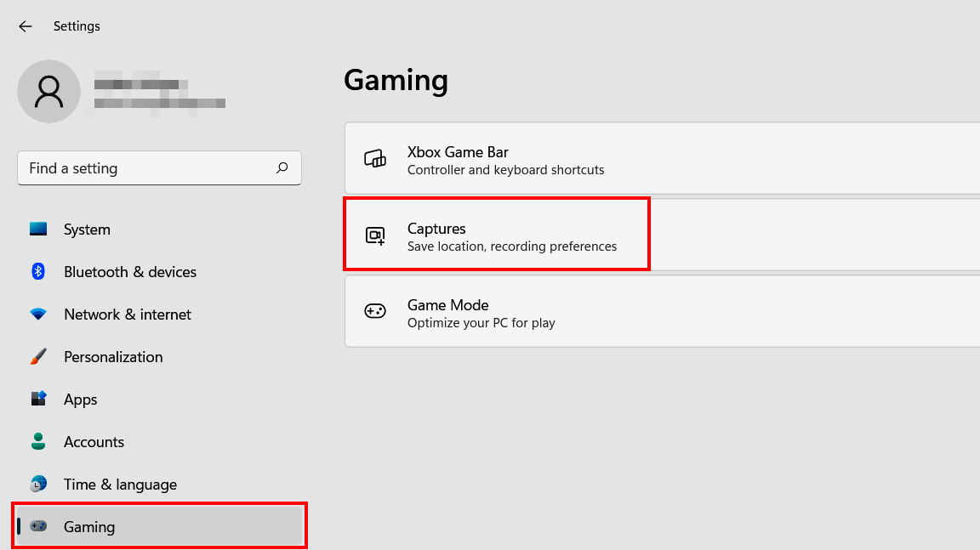
Task: Click the Xbox Game Bar icon
Action: 375,158
